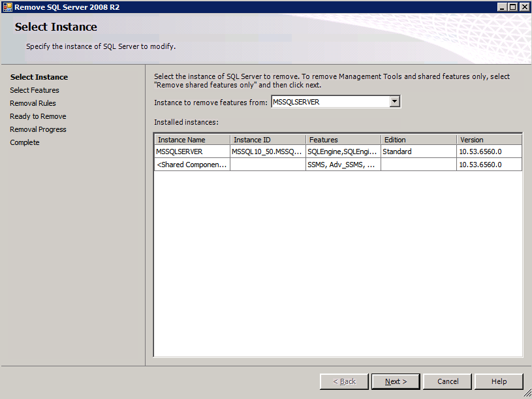
Task: Click the Edition column header
Action: click(418, 140)
